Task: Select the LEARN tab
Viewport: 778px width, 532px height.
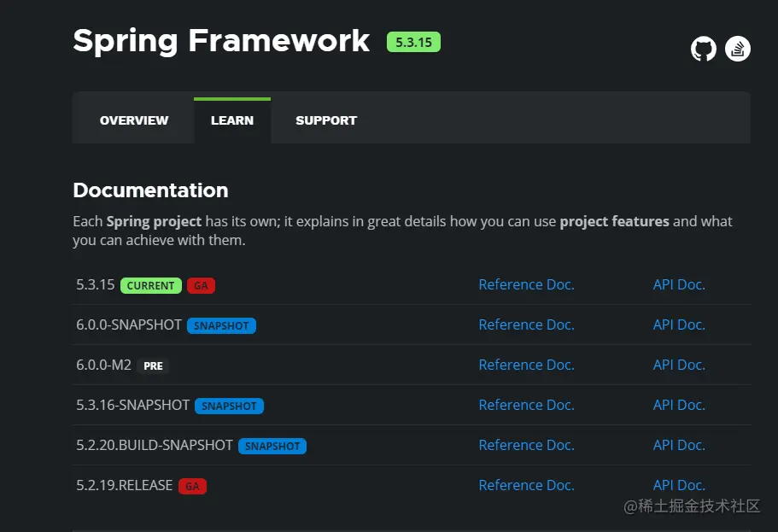Action: (x=232, y=120)
